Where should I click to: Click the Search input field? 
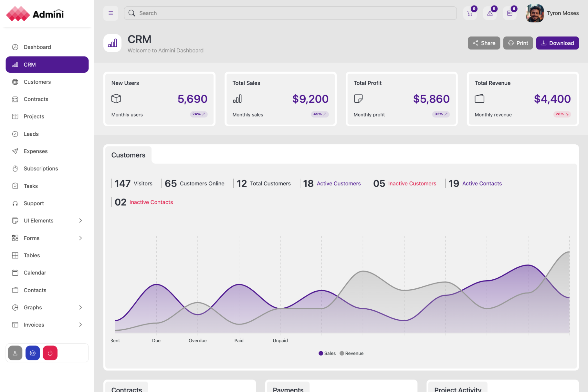(x=291, y=13)
